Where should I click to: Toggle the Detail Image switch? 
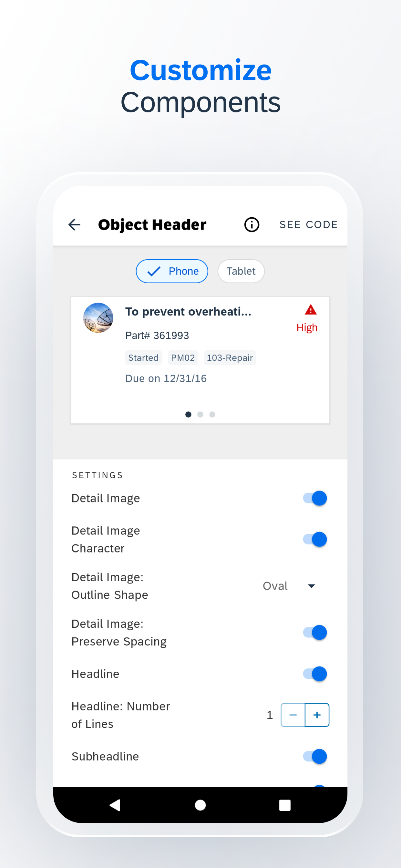coord(315,498)
